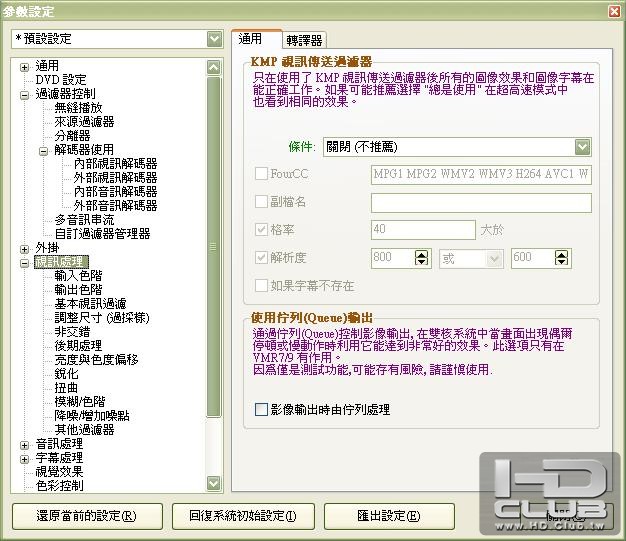Select 調整尺寸 (過採樣) in the tree
Image resolution: width=626 pixels, height=541 pixels.
[x=102, y=318]
